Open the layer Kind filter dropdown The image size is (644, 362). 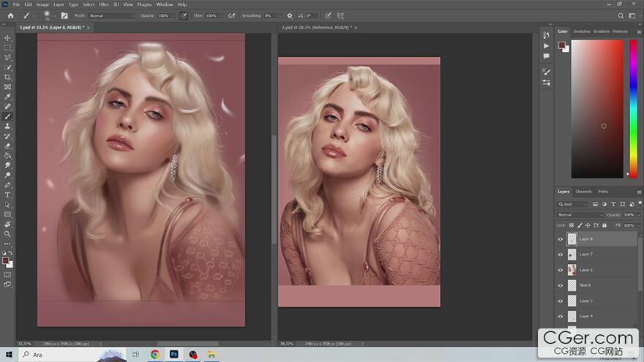pos(573,204)
